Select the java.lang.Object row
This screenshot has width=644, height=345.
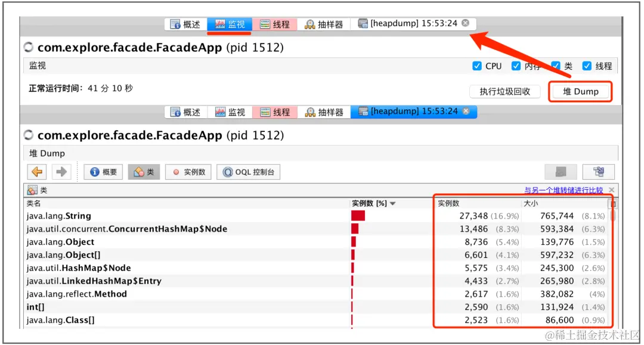pyautogui.click(x=316, y=242)
